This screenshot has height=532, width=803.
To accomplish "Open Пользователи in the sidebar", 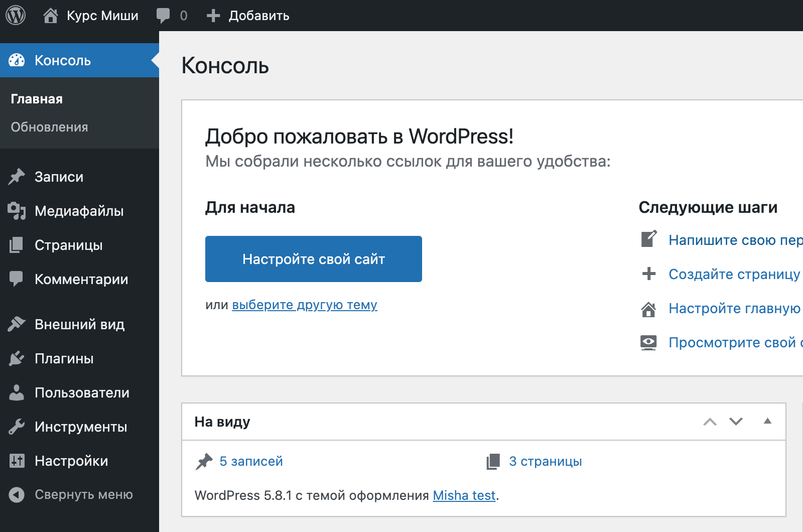I will (79, 392).
